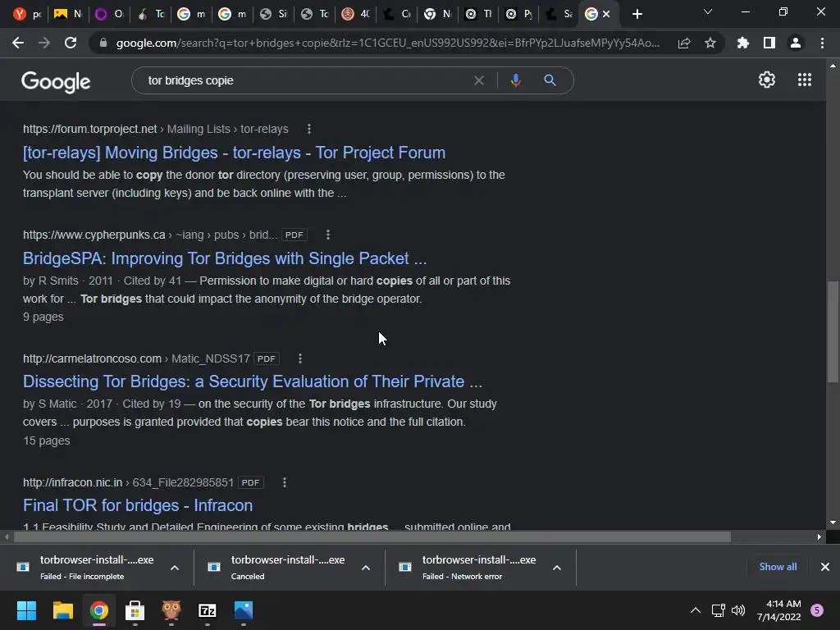The height and width of the screenshot is (630, 840).
Task: Close the downloads bar
Action: click(825, 567)
